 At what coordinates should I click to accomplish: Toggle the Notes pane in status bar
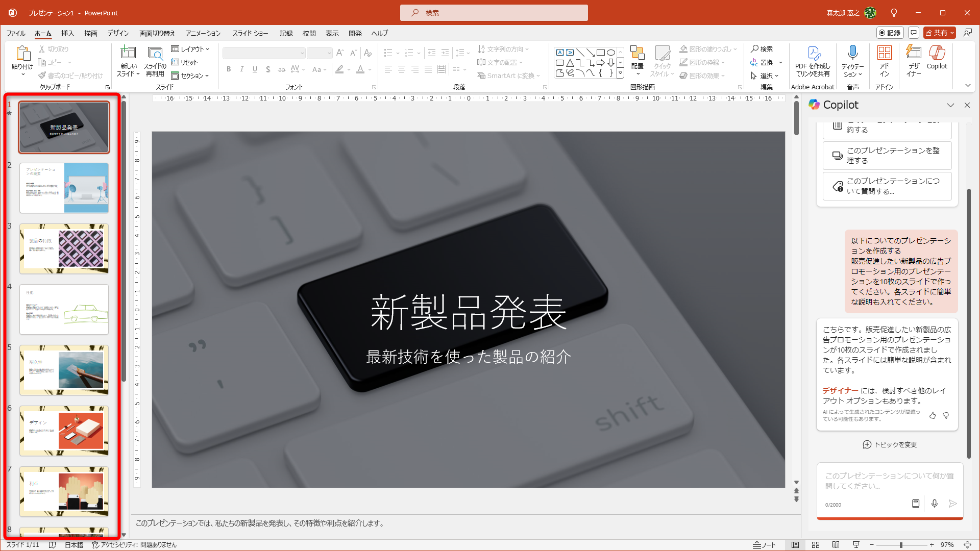tap(764, 545)
